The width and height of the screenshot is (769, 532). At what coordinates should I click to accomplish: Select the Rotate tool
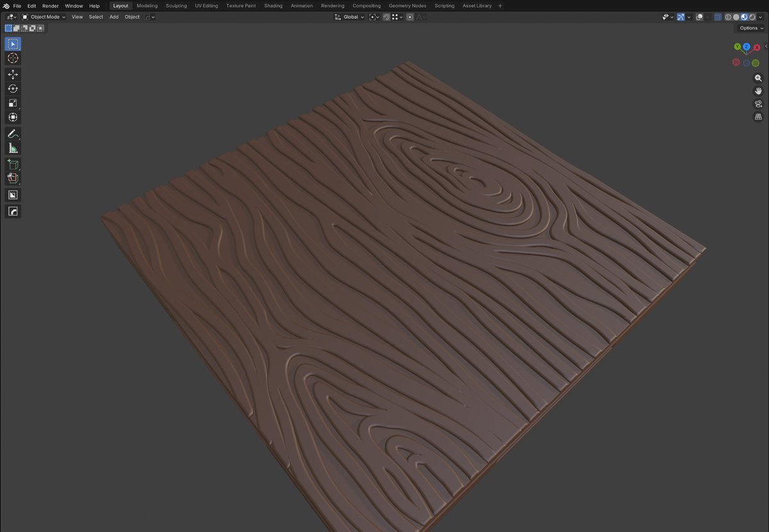[13, 88]
